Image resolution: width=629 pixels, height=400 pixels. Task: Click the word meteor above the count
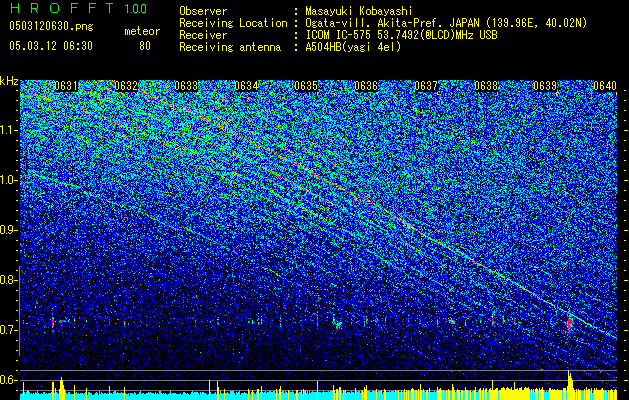click(142, 31)
